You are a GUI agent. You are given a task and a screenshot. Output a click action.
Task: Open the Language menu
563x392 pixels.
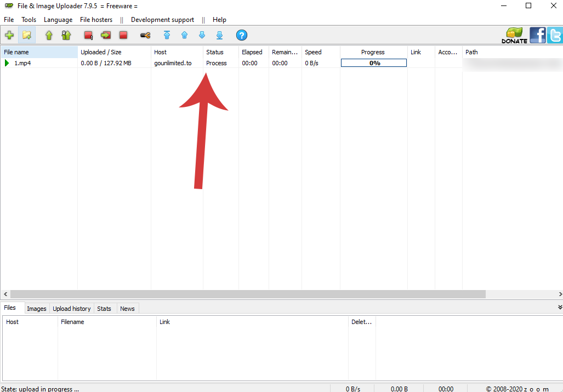click(x=58, y=20)
